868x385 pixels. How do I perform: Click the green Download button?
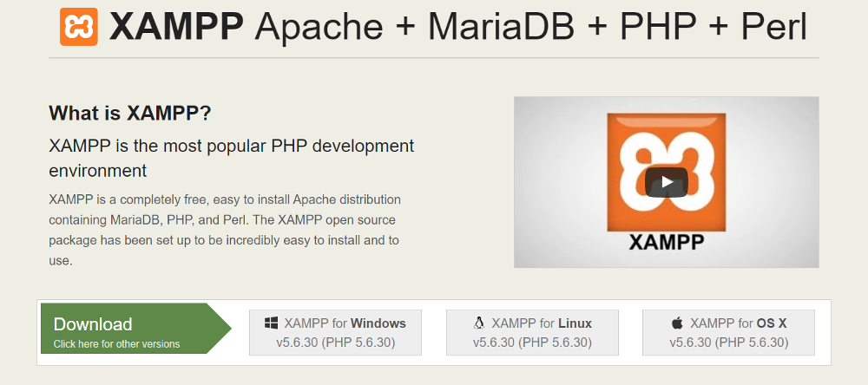(135, 329)
